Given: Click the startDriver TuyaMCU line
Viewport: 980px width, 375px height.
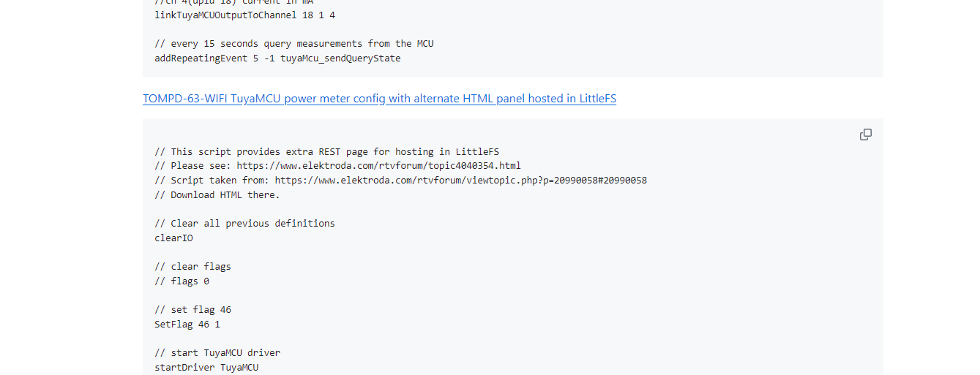Looking at the screenshot, I should pos(206,367).
